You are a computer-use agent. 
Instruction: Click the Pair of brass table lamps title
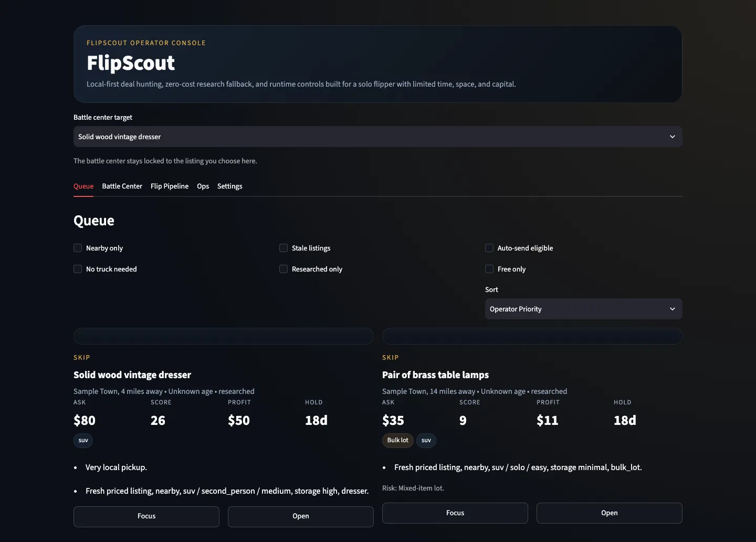[x=435, y=375]
